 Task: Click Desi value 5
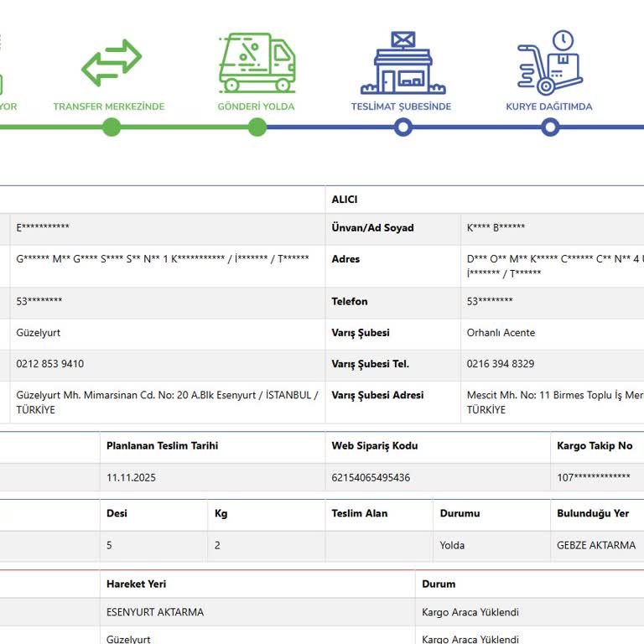pyautogui.click(x=109, y=545)
